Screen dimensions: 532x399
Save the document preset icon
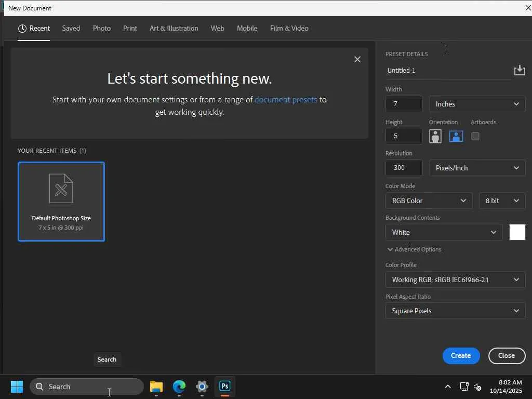click(520, 70)
